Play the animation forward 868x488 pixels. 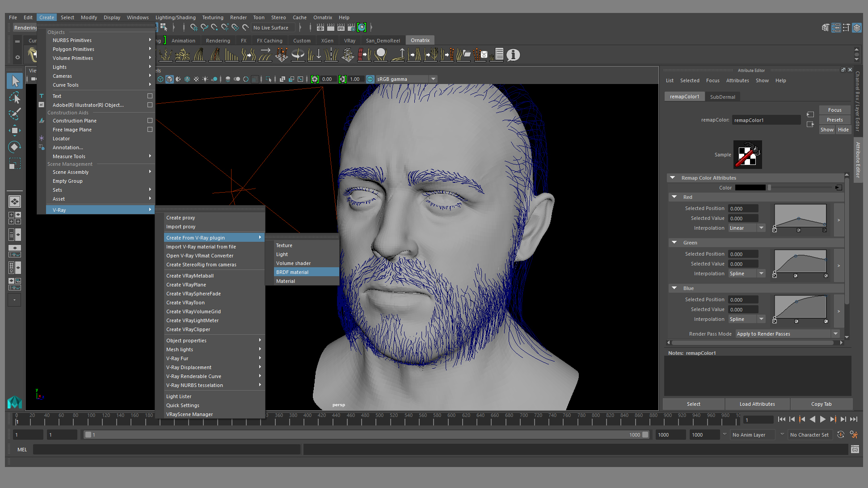[822, 419]
